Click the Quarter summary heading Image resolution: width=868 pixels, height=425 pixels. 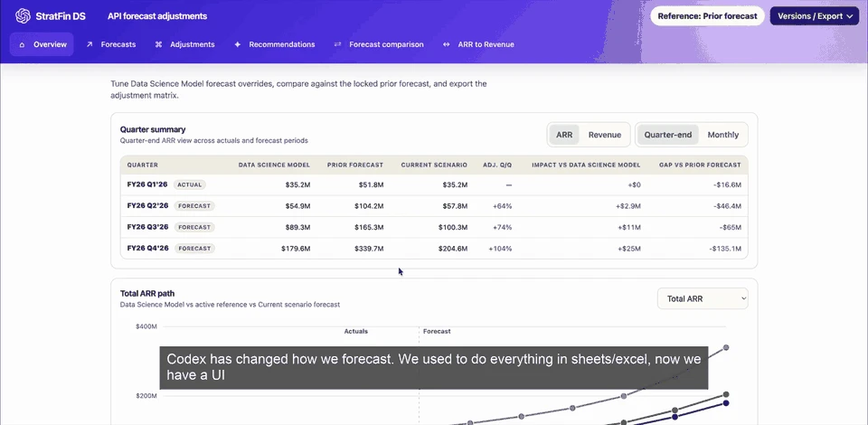tap(153, 129)
